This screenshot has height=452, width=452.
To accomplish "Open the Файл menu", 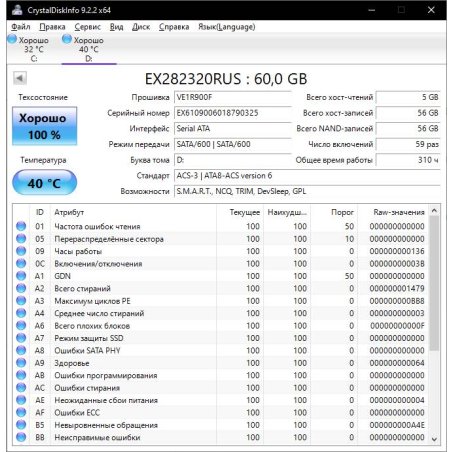I will pos(21,27).
